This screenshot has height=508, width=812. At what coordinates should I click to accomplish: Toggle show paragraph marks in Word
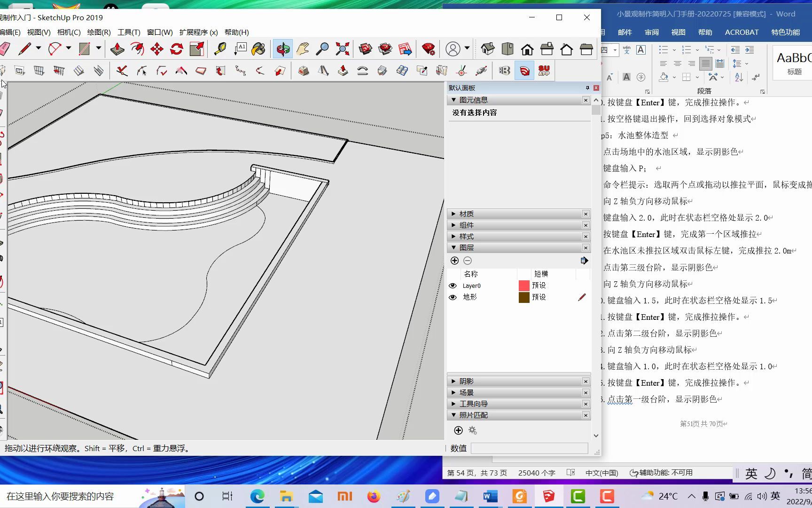pos(756,77)
